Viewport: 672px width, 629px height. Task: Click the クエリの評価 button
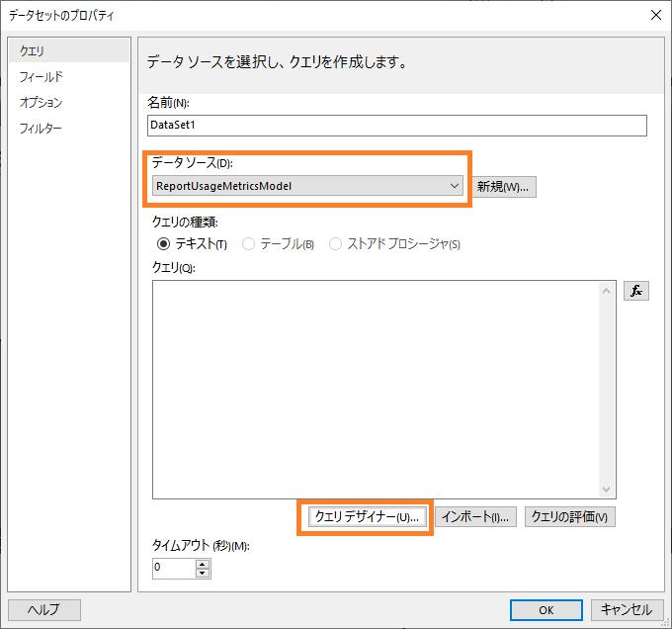click(x=570, y=516)
